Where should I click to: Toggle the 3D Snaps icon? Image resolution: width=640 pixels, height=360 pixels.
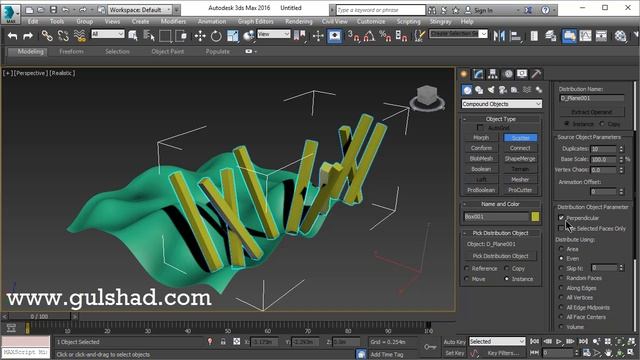(353, 36)
